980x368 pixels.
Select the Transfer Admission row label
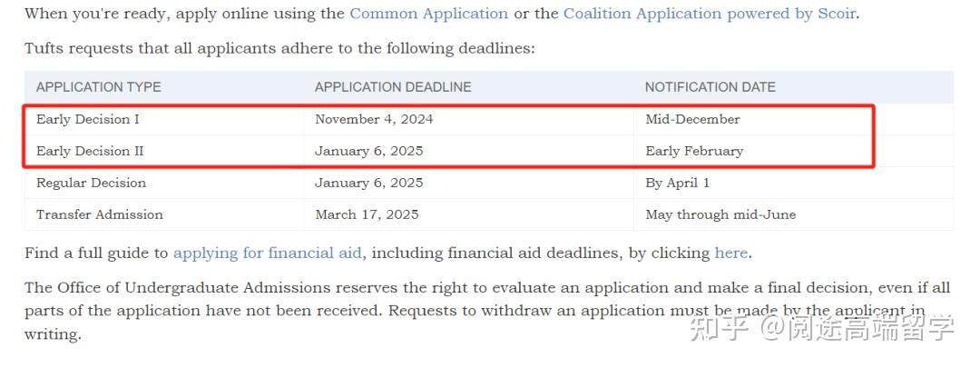(x=100, y=214)
